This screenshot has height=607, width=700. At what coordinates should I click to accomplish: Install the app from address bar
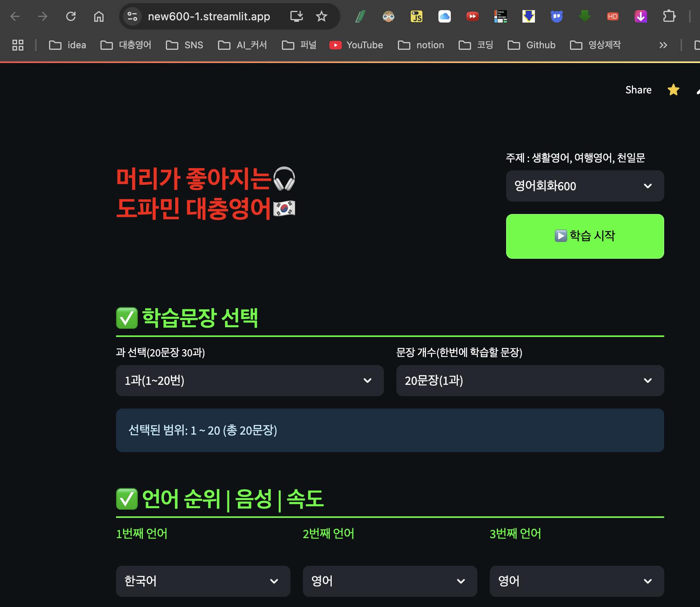(x=297, y=16)
